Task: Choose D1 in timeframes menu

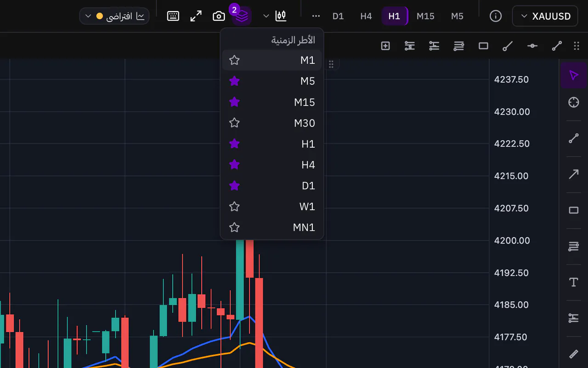Action: (272, 185)
